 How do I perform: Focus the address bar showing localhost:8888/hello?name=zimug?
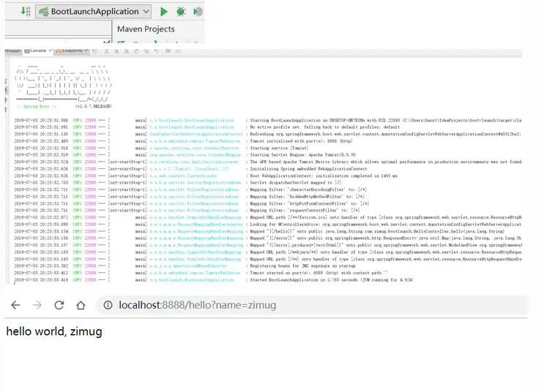click(x=312, y=305)
